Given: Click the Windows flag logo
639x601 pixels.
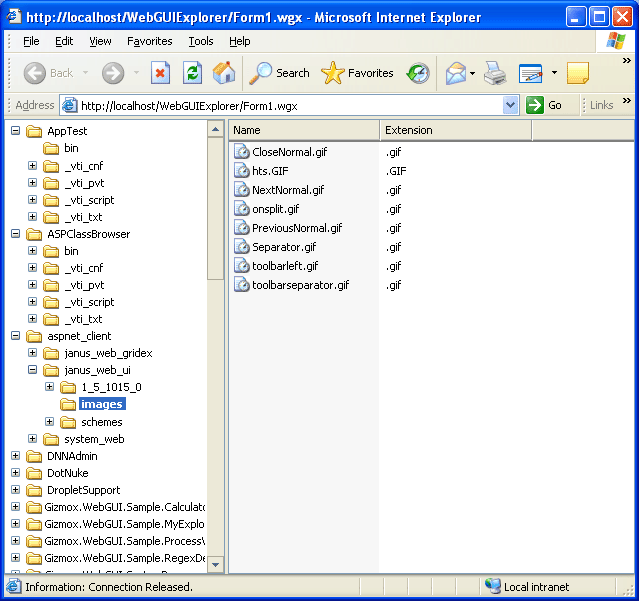Looking at the screenshot, I should 615,41.
